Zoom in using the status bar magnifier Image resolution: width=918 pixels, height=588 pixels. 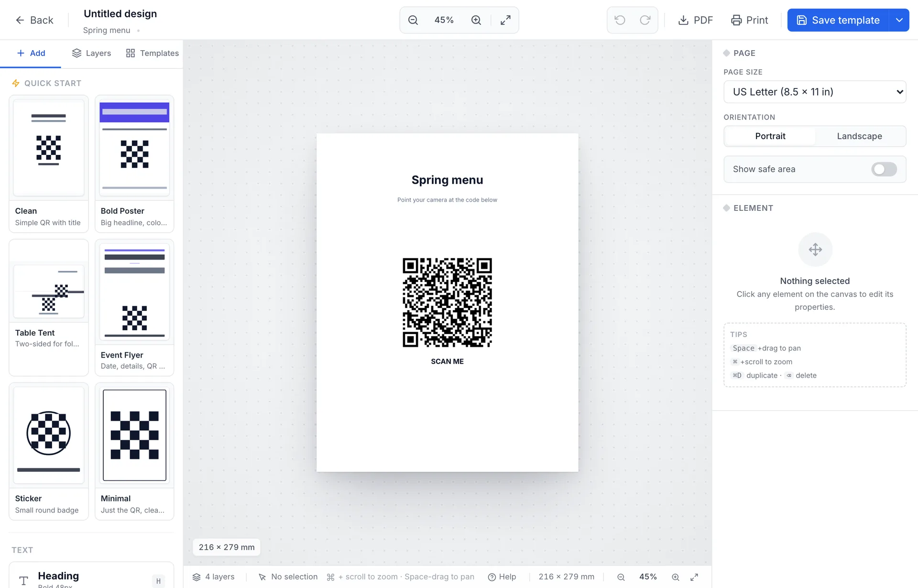(x=675, y=577)
